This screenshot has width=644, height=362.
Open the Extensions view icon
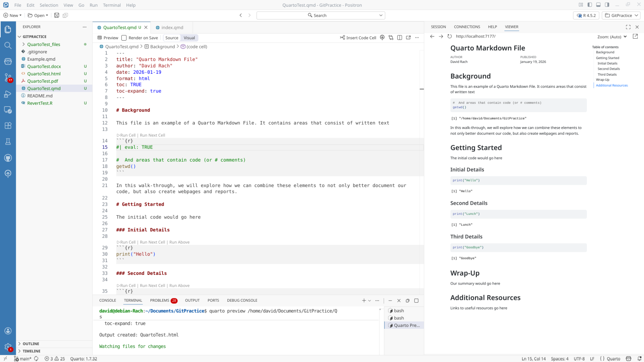coord(8,126)
